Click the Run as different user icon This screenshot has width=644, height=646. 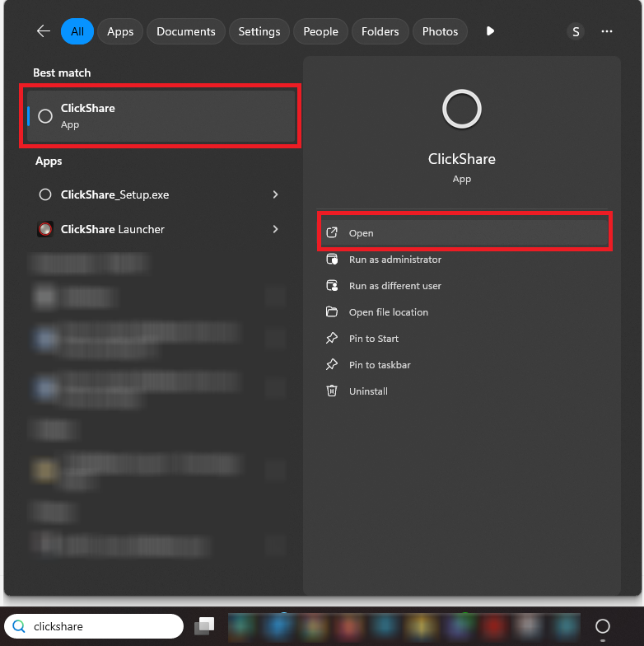(x=332, y=285)
